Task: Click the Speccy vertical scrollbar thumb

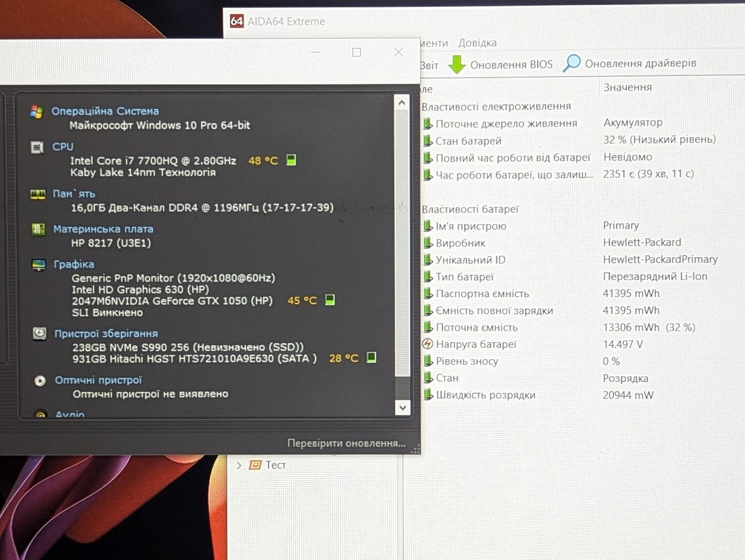Action: 402,242
